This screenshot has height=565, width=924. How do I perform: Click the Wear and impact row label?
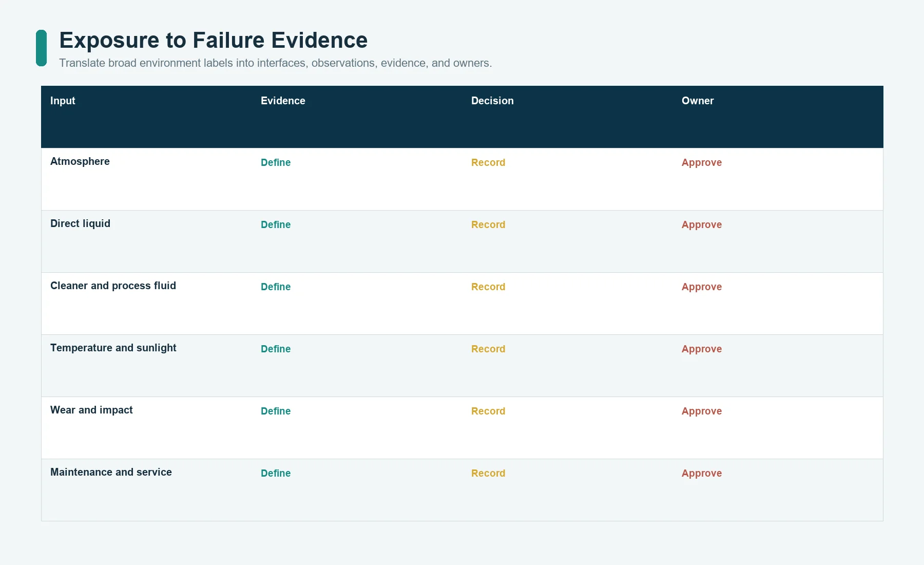[x=91, y=410]
